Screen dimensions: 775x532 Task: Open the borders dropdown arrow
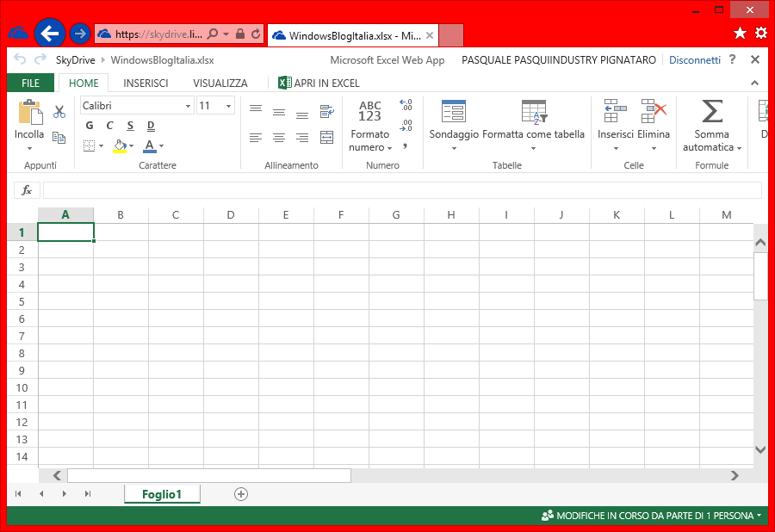point(101,146)
